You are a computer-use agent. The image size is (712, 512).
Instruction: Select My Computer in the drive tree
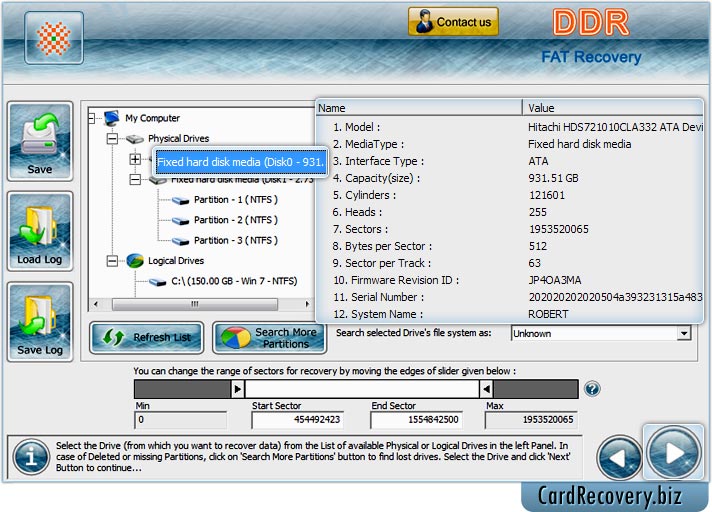153,118
